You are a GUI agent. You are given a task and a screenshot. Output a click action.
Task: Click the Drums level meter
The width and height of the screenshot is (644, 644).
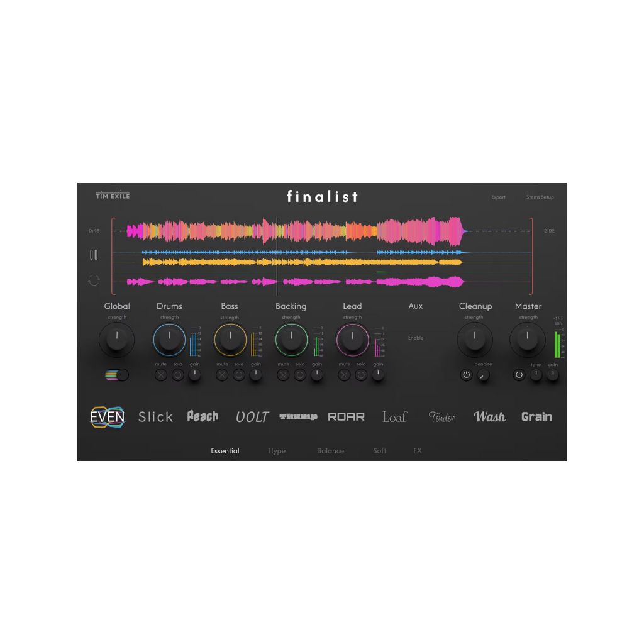coord(195,341)
